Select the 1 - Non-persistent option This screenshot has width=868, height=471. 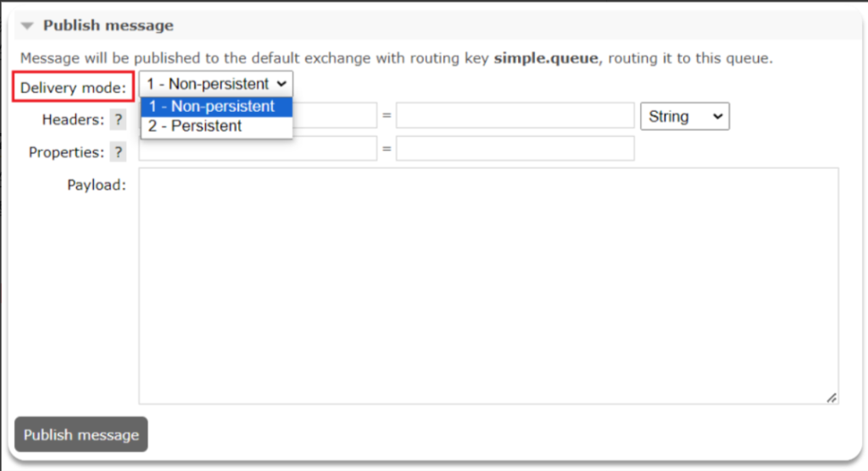coord(216,107)
